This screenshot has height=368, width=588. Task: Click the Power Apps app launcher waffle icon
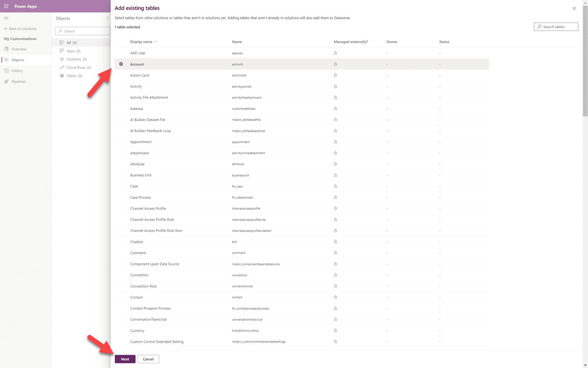click(x=6, y=6)
